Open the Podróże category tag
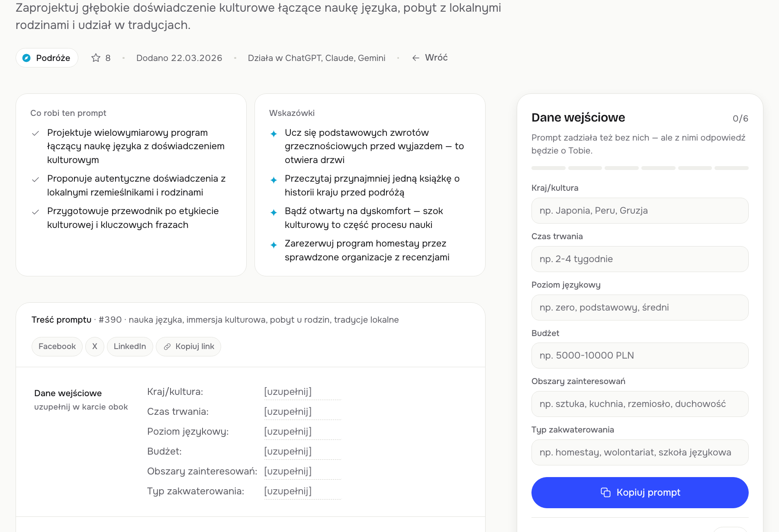Image resolution: width=779 pixels, height=532 pixels. 47,58
